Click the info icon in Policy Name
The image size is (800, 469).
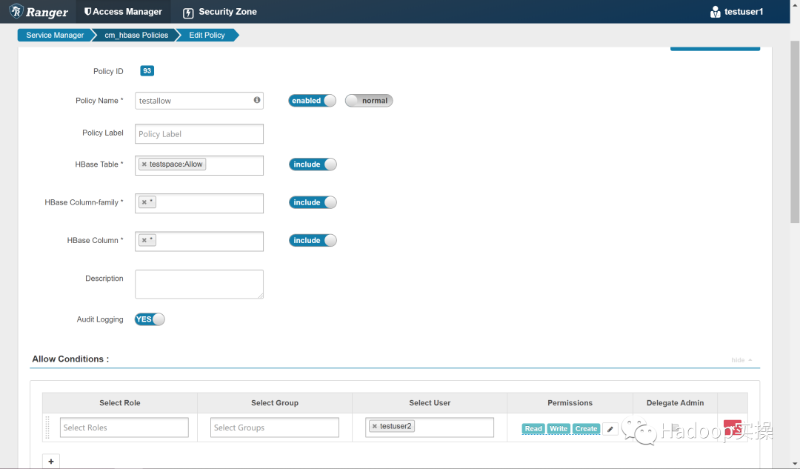tap(257, 100)
